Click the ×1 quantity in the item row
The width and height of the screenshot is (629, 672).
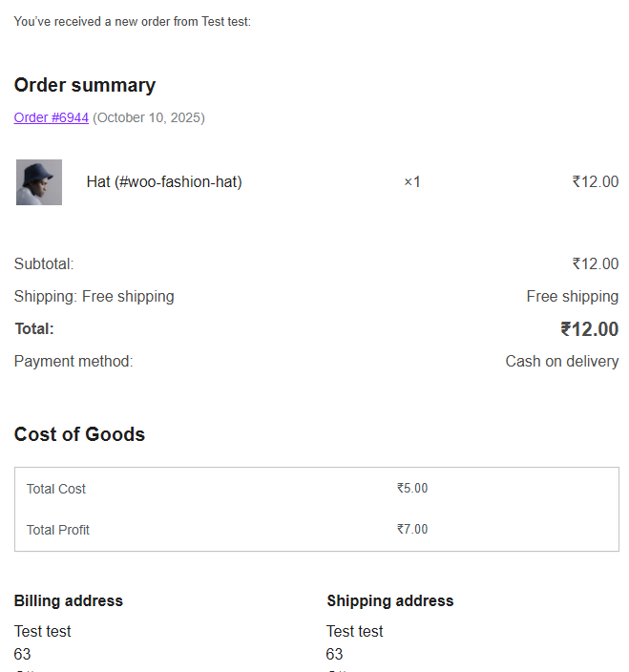[x=412, y=181]
